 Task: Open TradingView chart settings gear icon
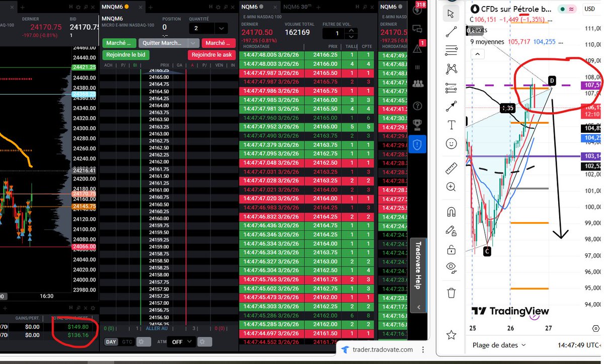595,328
